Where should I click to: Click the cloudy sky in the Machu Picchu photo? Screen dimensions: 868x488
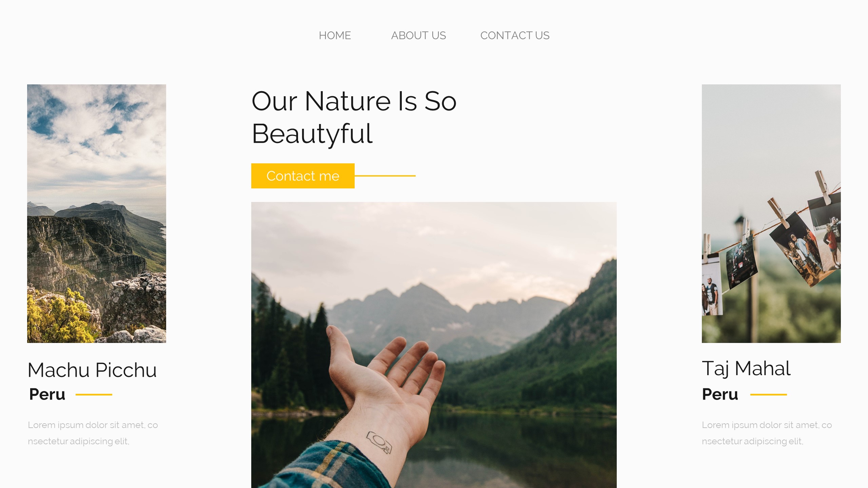(x=97, y=136)
